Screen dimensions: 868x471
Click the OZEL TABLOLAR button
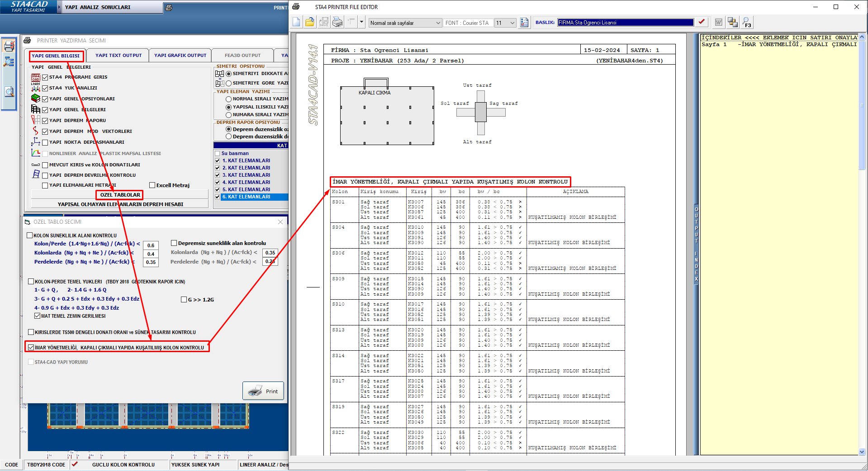[120, 195]
